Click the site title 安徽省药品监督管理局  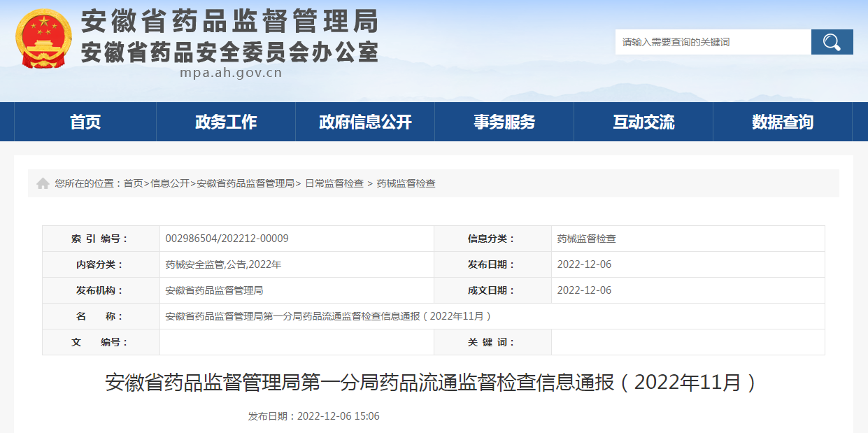pos(229,22)
